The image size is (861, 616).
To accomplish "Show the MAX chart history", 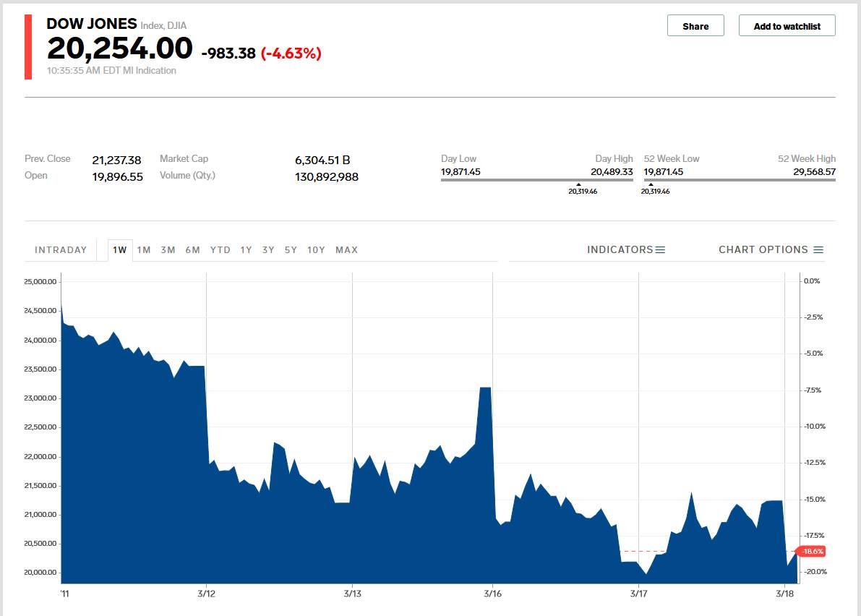I will click(x=346, y=250).
